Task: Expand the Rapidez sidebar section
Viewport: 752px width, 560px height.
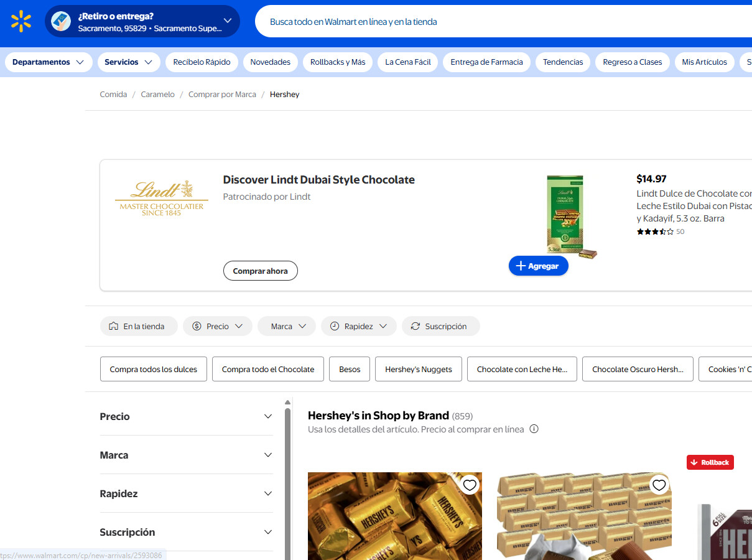Action: point(187,493)
